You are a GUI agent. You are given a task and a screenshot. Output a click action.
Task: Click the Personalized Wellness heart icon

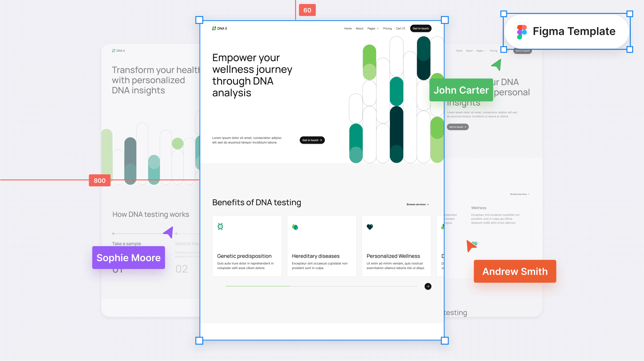(x=370, y=227)
